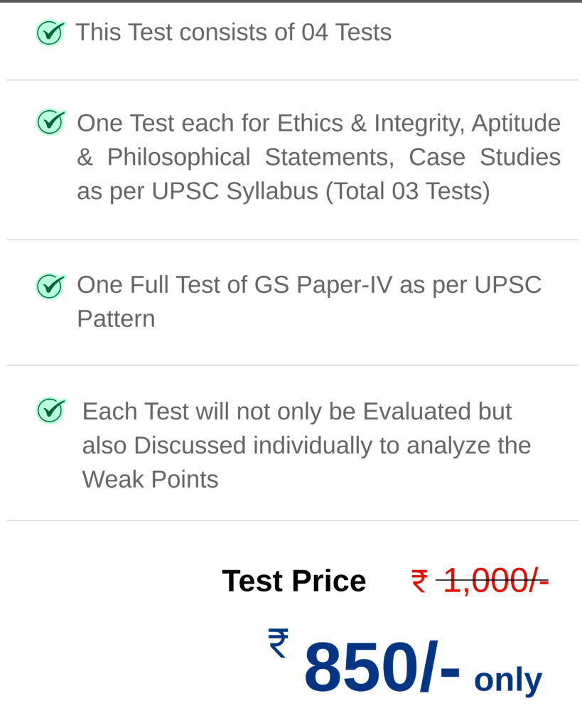The width and height of the screenshot is (582, 728).
Task: Tap the checkmark icon beside "Each Test will" item
Action: (50, 410)
